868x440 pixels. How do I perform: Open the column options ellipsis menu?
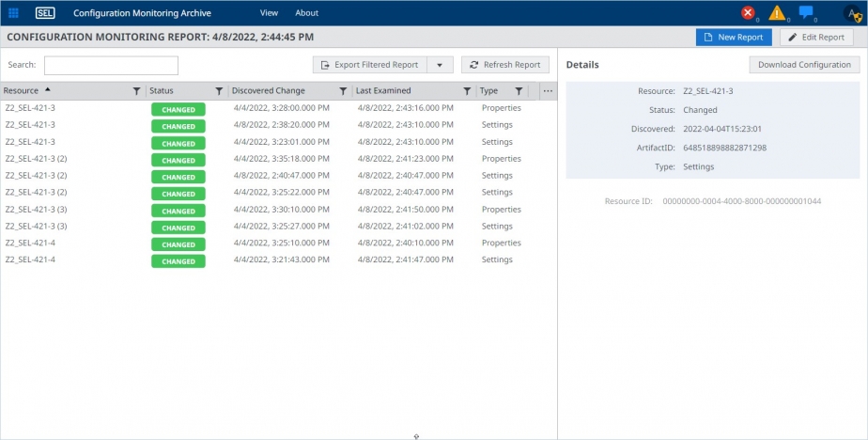[549, 91]
